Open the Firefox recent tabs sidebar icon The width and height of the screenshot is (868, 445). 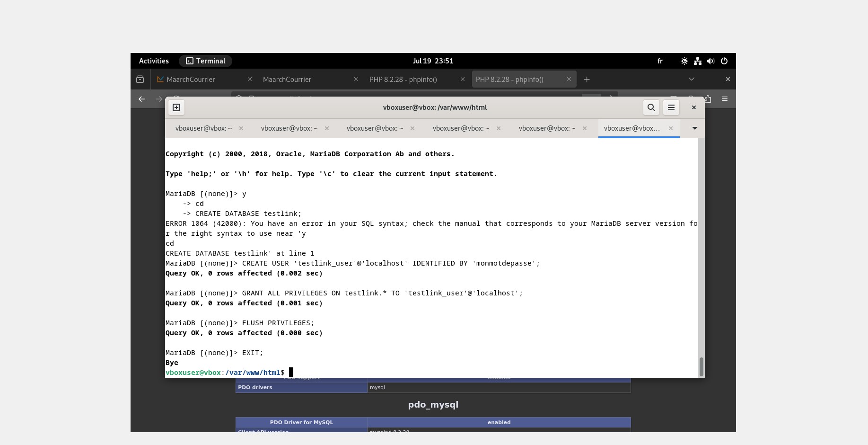(x=140, y=80)
